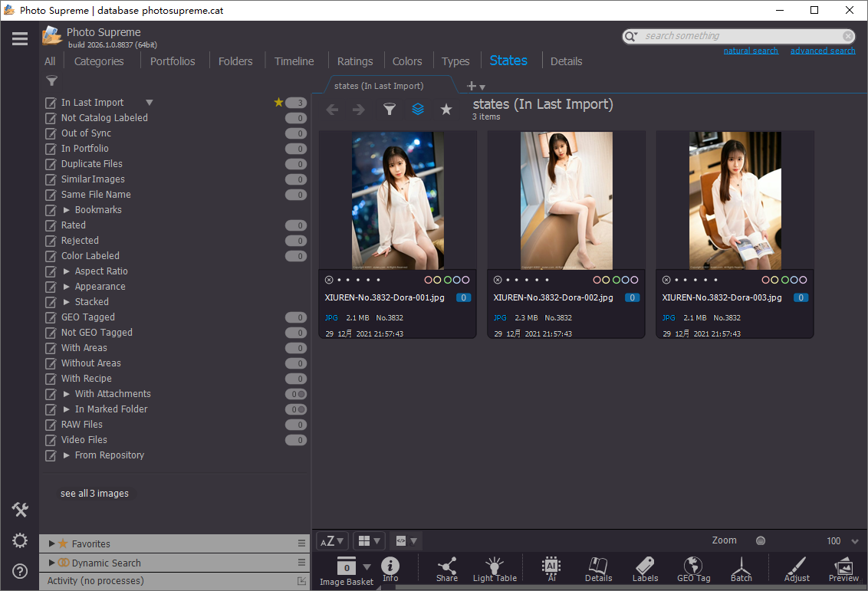Open the Adjust tool
868x591 pixels.
797,569
